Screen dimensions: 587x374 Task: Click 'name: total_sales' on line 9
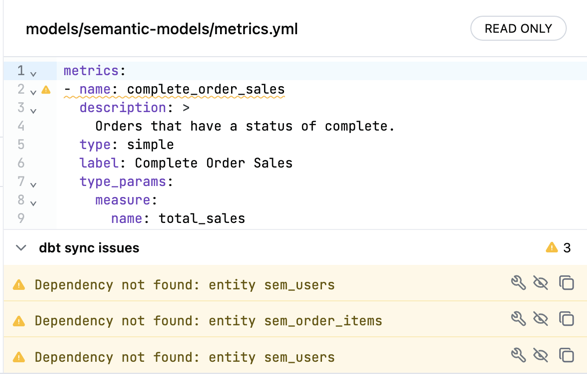tap(178, 219)
